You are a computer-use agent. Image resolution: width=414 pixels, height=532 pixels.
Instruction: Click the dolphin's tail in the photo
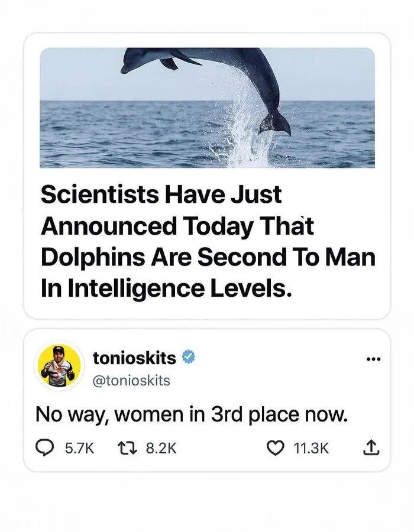tap(274, 122)
